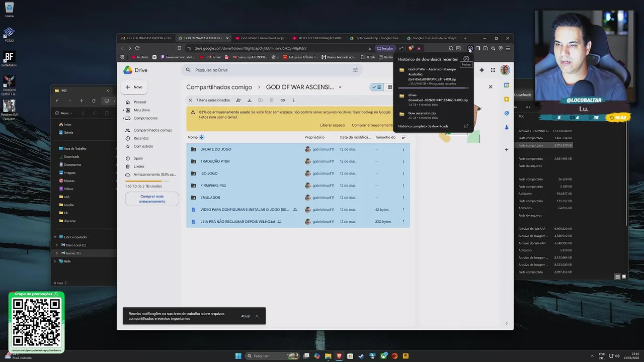
Task: Open the browser downloads toolbar icon
Action: [470, 48]
